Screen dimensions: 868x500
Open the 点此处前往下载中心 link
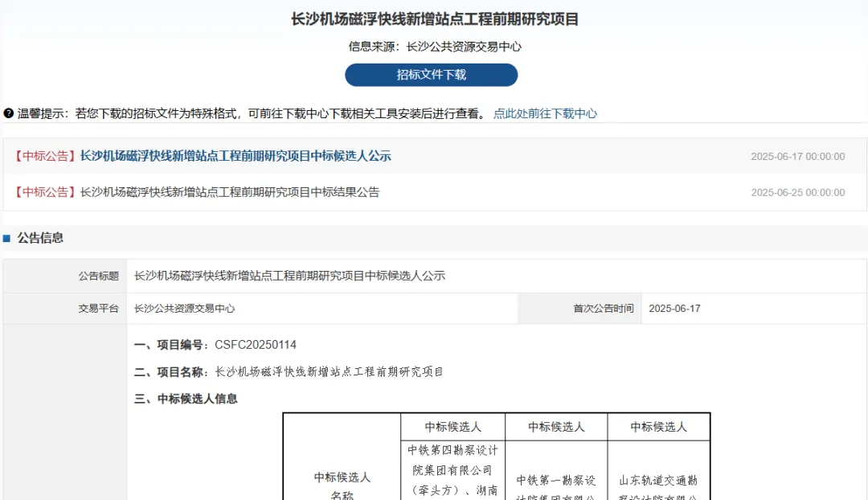pyautogui.click(x=545, y=113)
